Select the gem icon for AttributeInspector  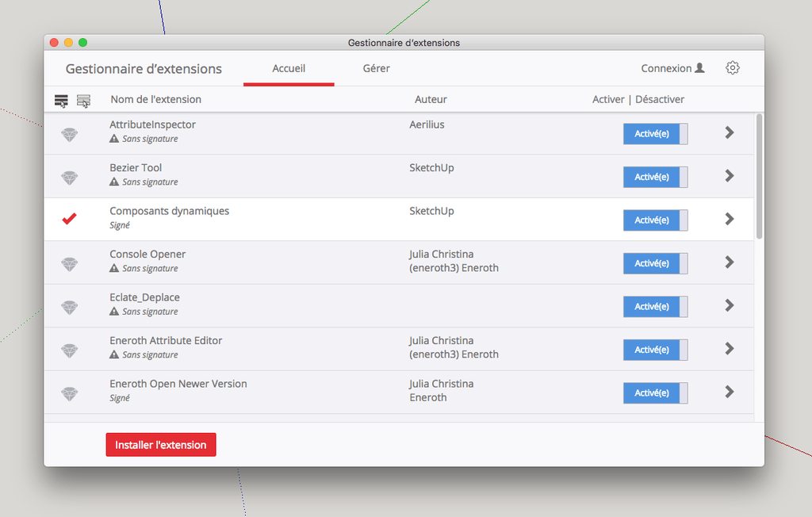pyautogui.click(x=70, y=135)
